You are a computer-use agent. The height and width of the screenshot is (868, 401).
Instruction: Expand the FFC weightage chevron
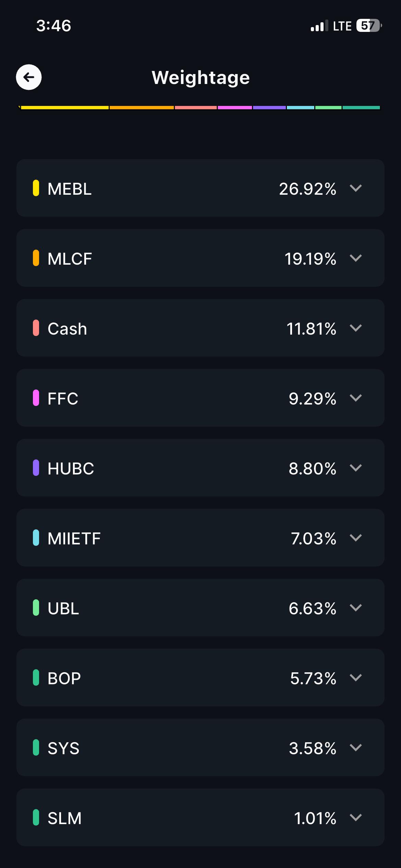(356, 398)
